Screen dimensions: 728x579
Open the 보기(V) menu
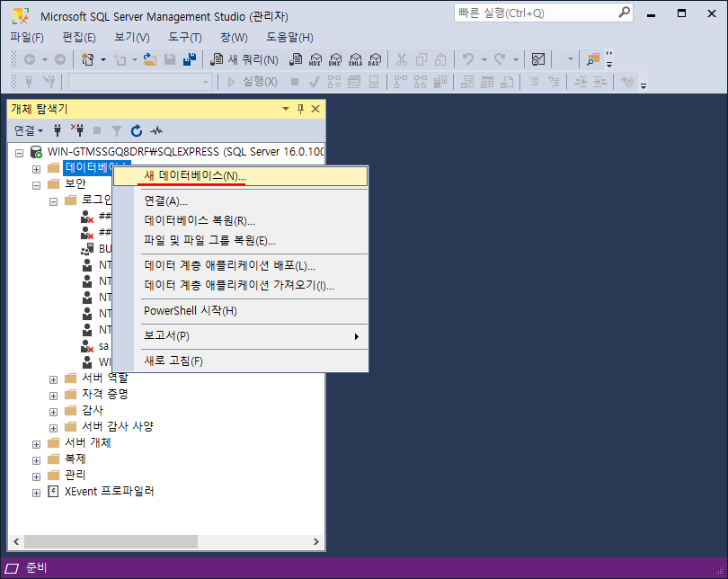tap(132, 37)
